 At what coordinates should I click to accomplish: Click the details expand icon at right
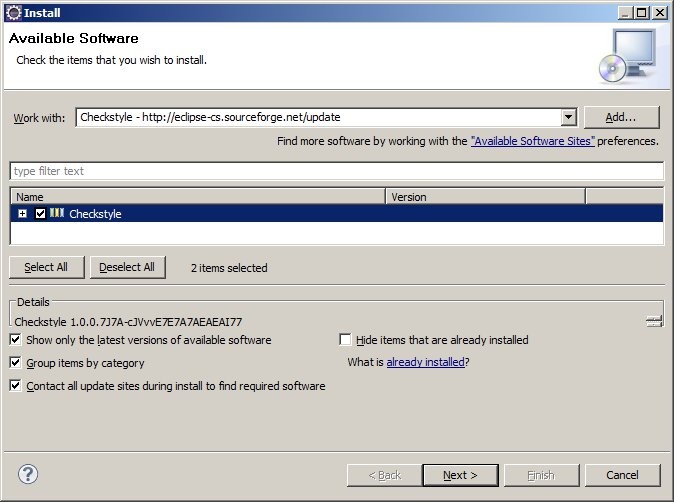pos(654,321)
